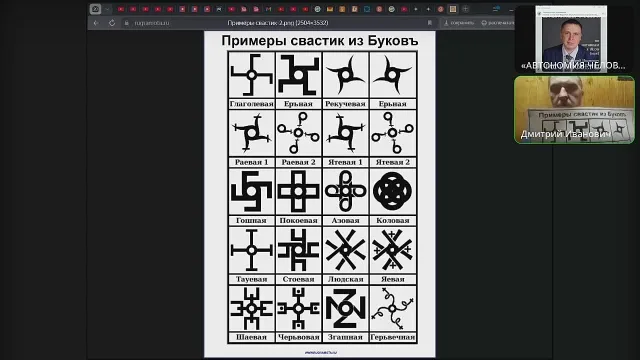640x360 pixels.
Task: Click the Распечатать print button
Action: pos(497,23)
